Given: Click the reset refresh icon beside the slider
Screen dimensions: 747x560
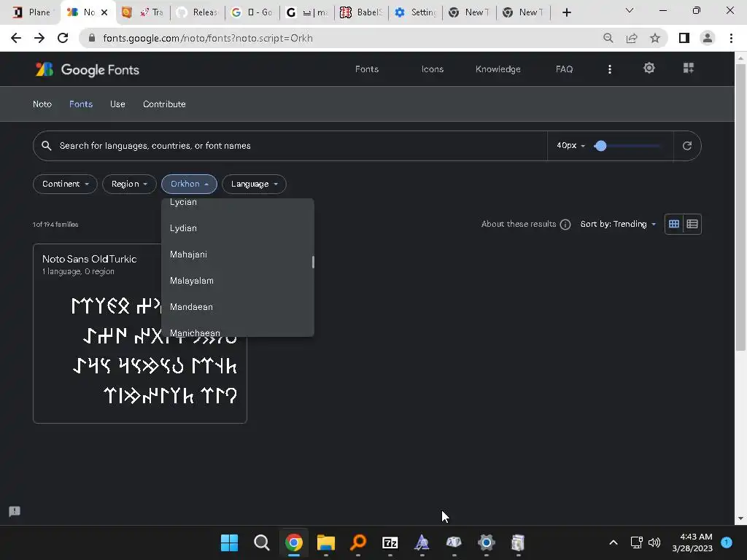Looking at the screenshot, I should click(686, 146).
